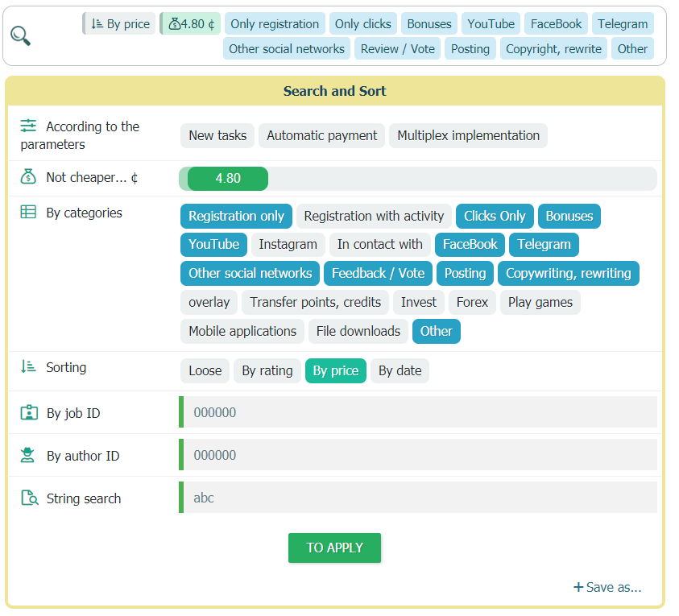Click Copyright, rewrite tag in top bar
The width and height of the screenshot is (679, 616).
553,48
